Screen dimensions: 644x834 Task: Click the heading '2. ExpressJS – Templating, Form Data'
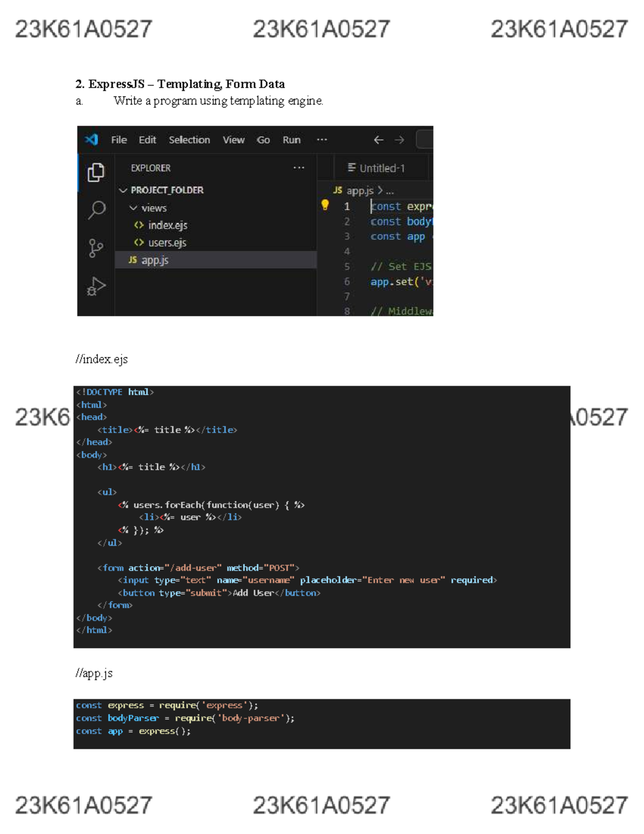coord(180,84)
